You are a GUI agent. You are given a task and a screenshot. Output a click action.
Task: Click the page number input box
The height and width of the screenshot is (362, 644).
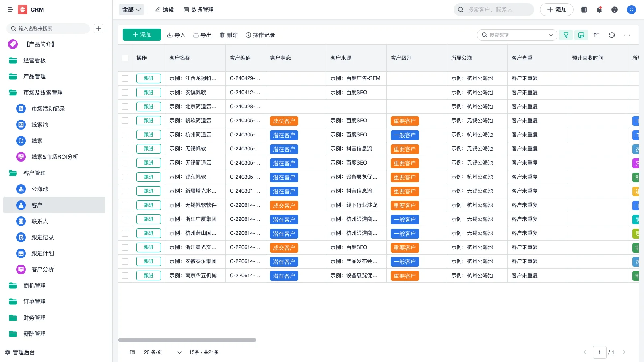coord(599,352)
